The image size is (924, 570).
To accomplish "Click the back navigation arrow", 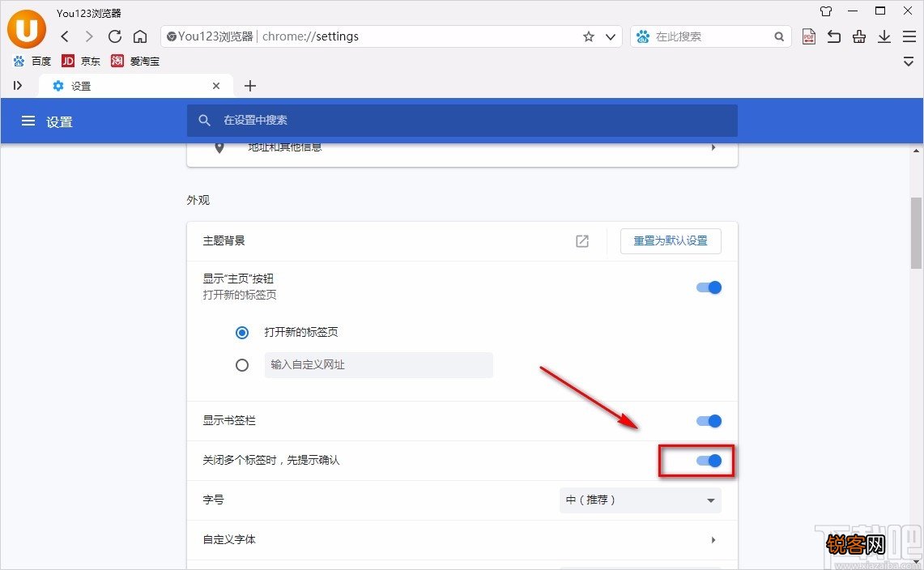I will (64, 36).
